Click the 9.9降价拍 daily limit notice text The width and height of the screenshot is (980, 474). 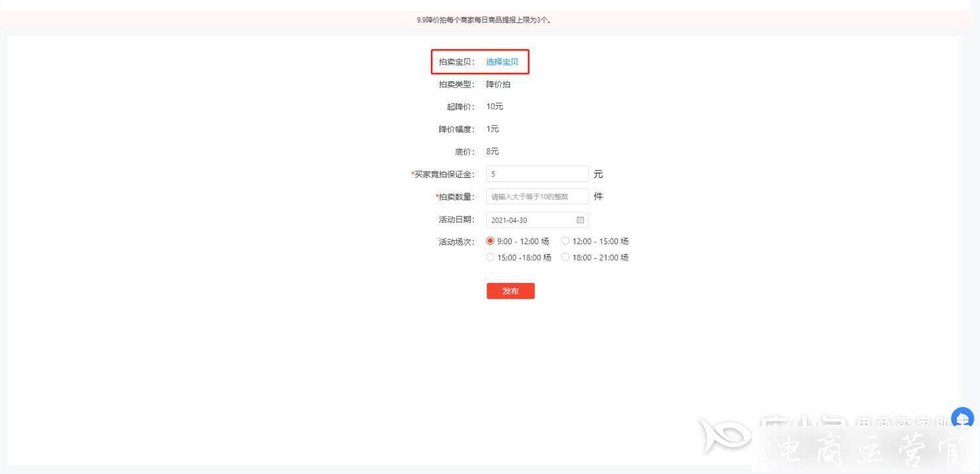tap(483, 20)
